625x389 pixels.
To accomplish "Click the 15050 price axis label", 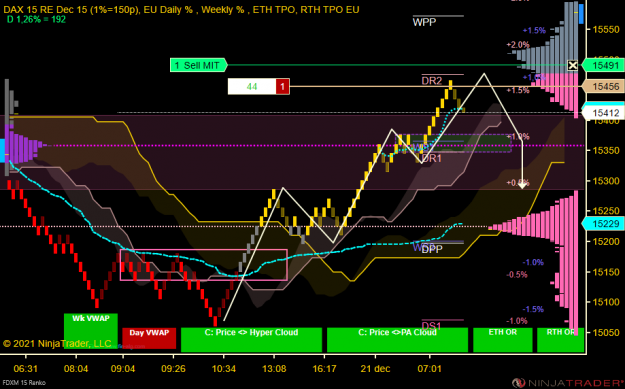I will coord(605,332).
